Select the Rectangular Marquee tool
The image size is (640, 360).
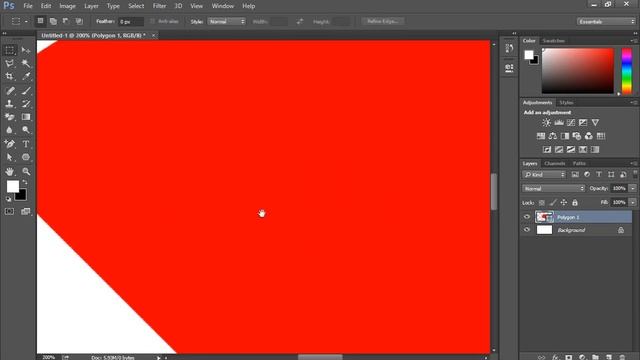pyautogui.click(x=9, y=50)
